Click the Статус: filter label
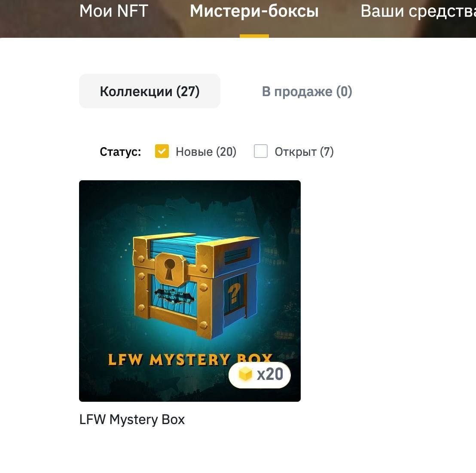 click(x=121, y=152)
